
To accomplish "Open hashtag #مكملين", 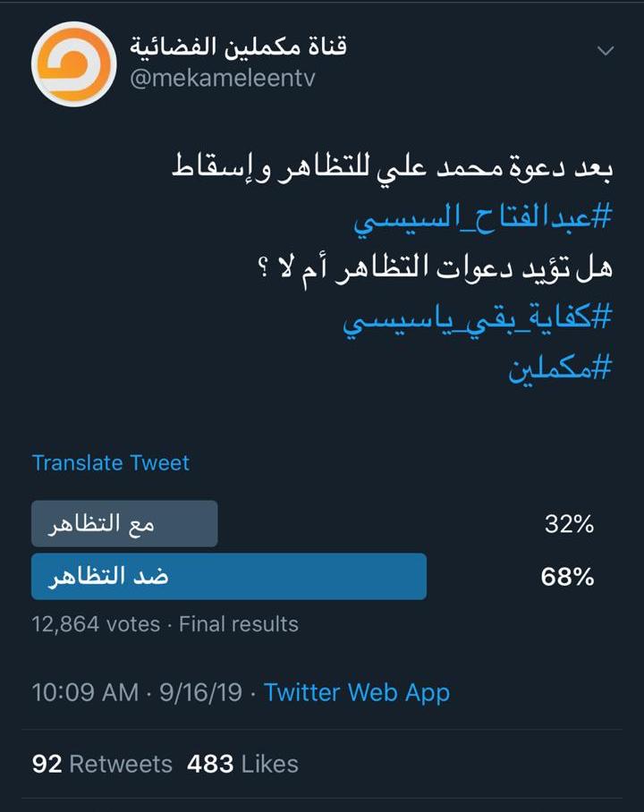I will coord(560,368).
